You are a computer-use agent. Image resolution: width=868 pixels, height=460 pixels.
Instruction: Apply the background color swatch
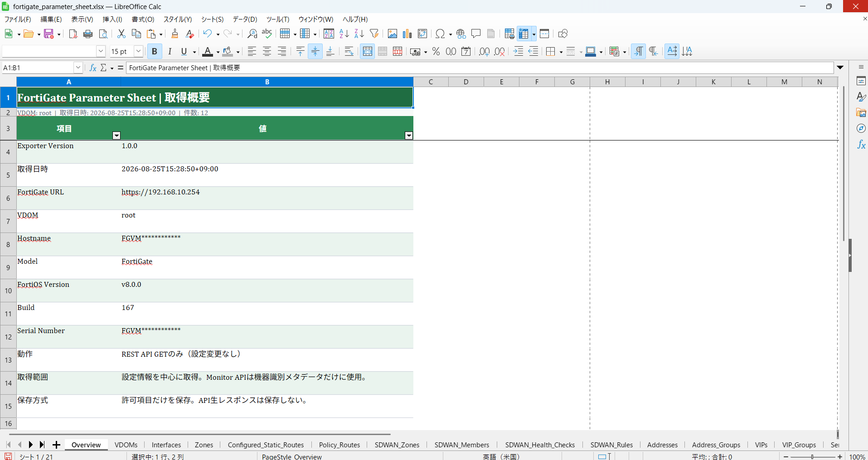(x=228, y=52)
